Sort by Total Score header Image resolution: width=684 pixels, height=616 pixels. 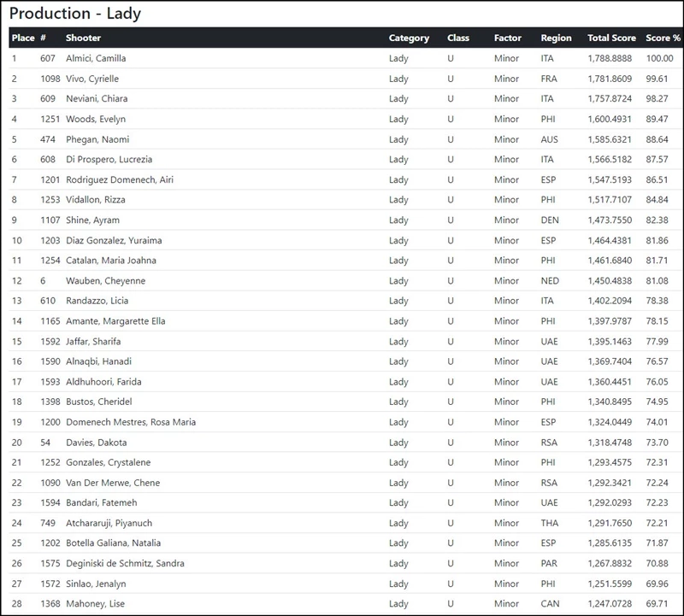click(x=611, y=38)
